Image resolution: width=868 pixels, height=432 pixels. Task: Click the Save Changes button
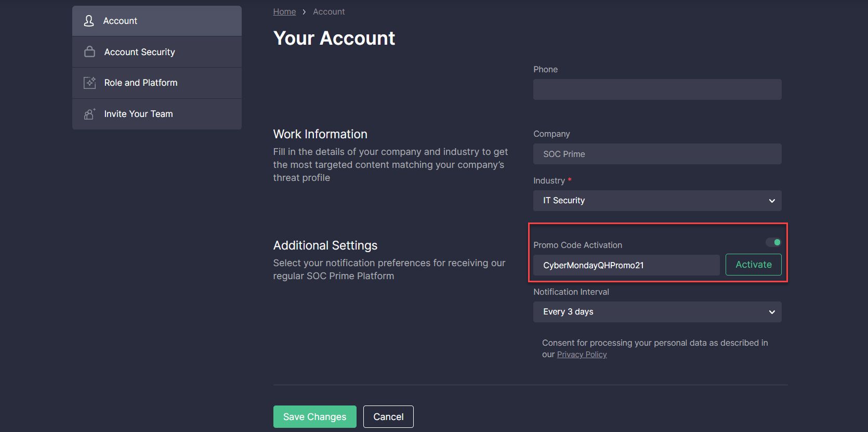[x=315, y=417]
